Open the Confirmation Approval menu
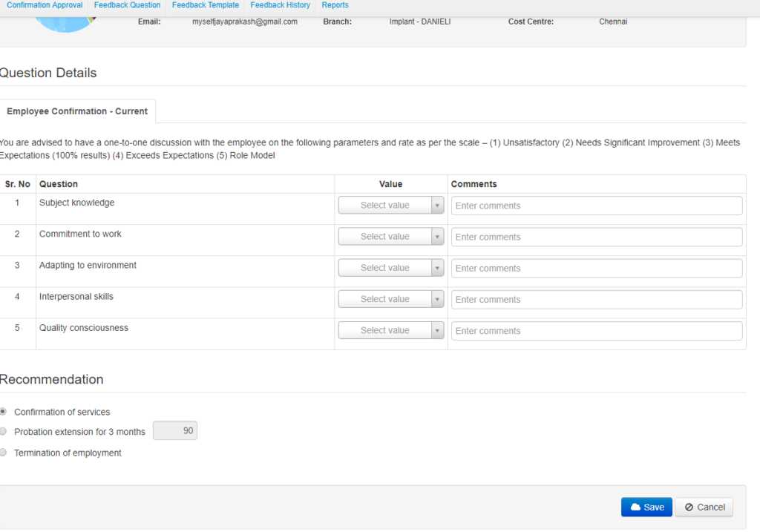Image resolution: width=760 pixels, height=532 pixels. coord(45,5)
